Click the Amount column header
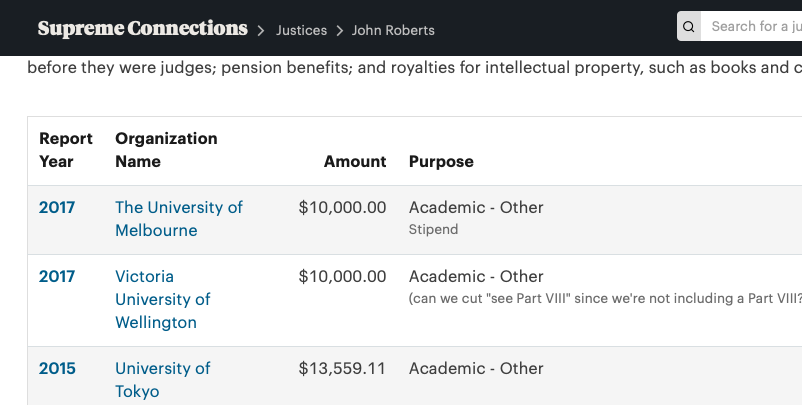802x405 pixels. [355, 161]
